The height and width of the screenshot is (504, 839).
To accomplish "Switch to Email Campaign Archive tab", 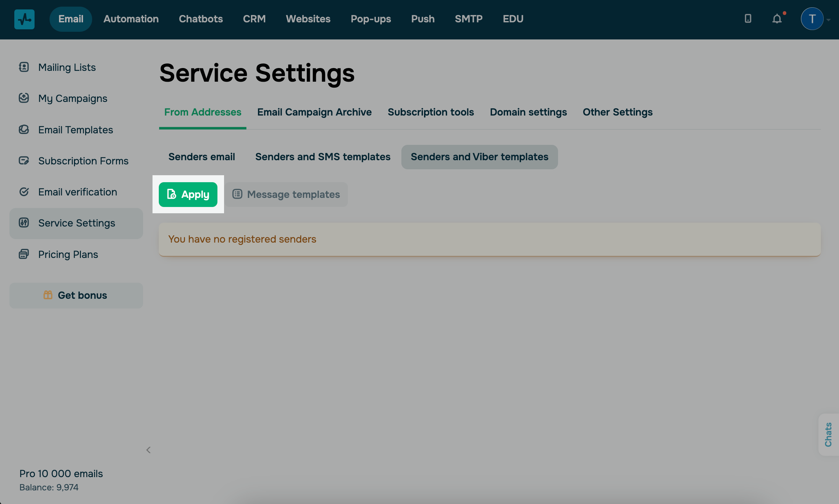I will pyautogui.click(x=314, y=112).
